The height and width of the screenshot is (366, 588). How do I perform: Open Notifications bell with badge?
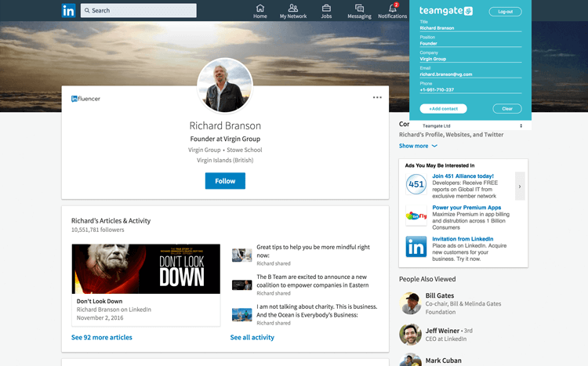[392, 11]
